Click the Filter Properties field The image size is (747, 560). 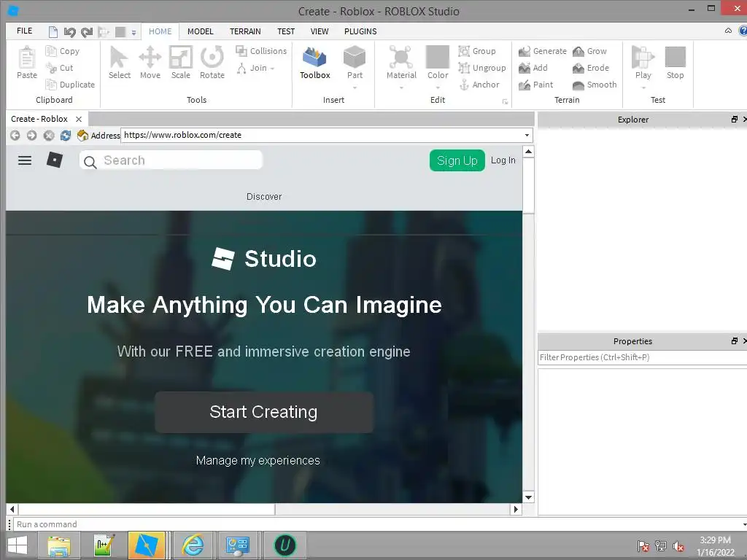[x=642, y=357]
